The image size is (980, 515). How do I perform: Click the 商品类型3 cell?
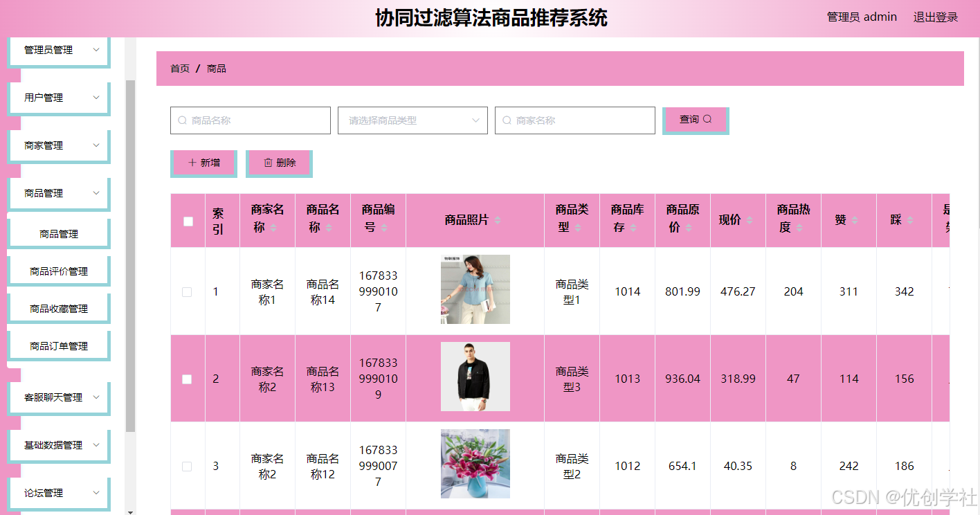click(572, 379)
